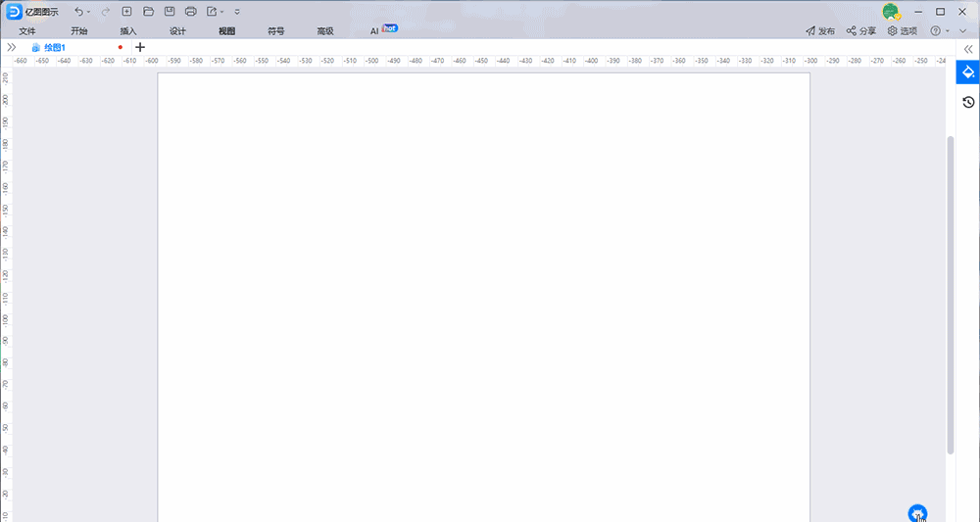The image size is (980, 522).
Task: Open a file using the folder icon
Action: click(x=149, y=12)
